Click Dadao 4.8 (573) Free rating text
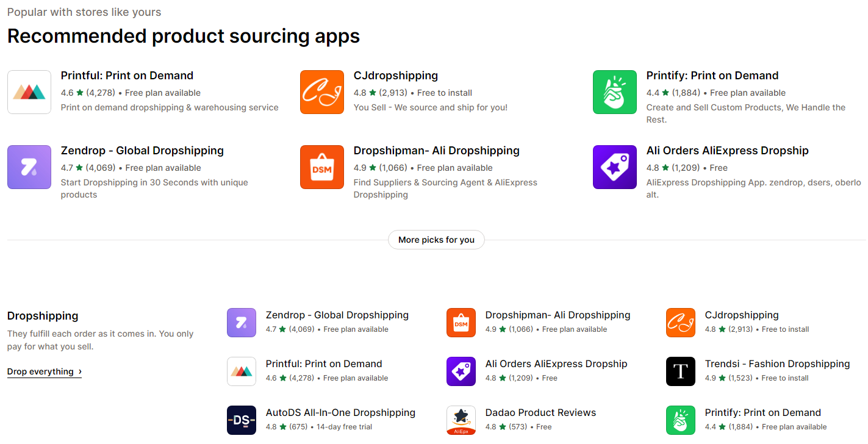The width and height of the screenshot is (868, 444). click(518, 427)
